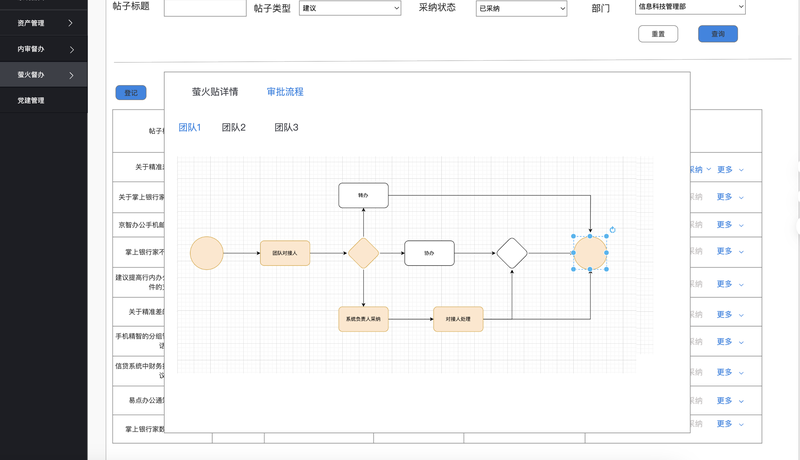Select the 团队3 tab
Screen dimensions: 800x460
tap(286, 127)
